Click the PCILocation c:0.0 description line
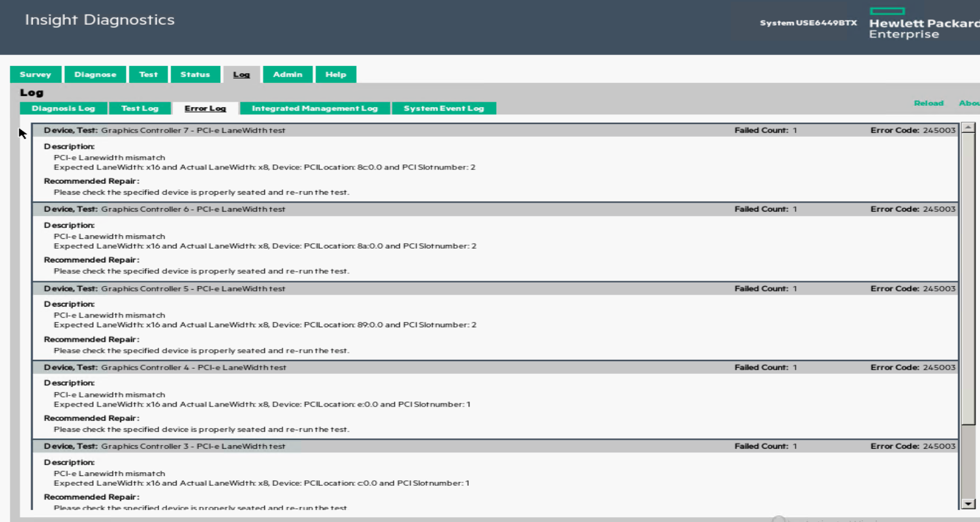 (x=261, y=483)
